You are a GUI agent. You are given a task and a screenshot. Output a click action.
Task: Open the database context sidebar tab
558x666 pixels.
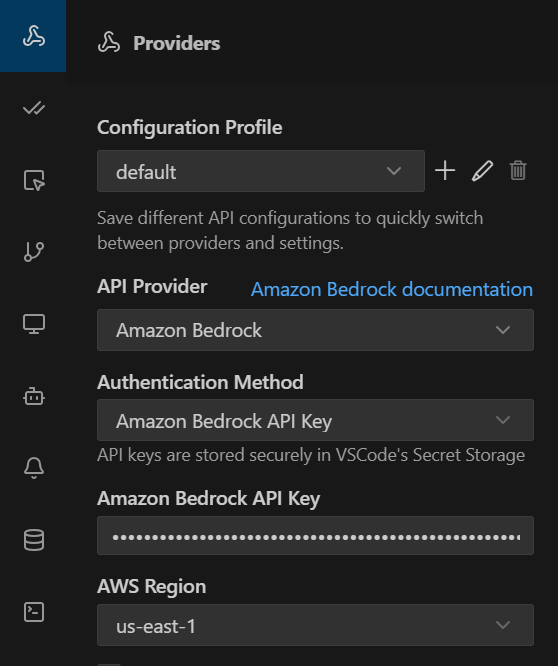(x=34, y=540)
